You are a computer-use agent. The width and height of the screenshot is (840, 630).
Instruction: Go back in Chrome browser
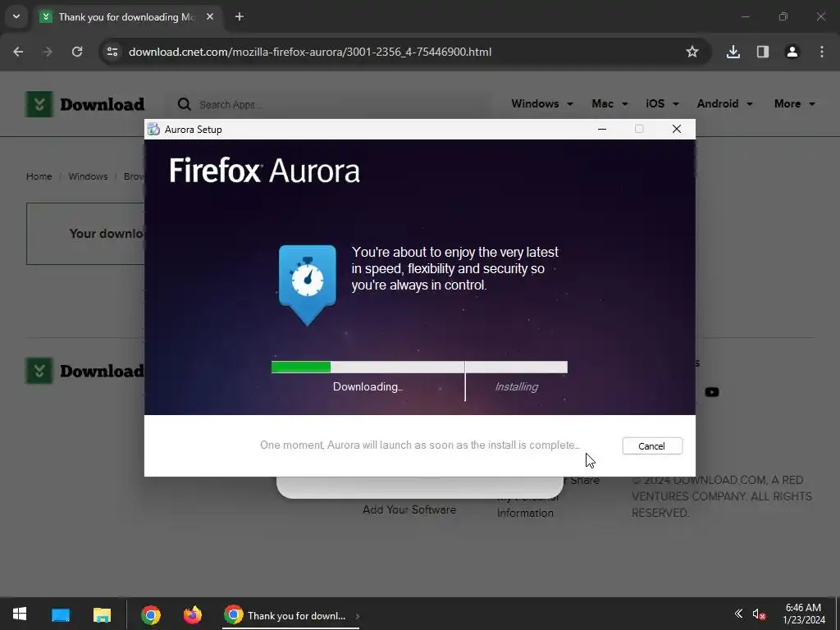pyautogui.click(x=18, y=52)
